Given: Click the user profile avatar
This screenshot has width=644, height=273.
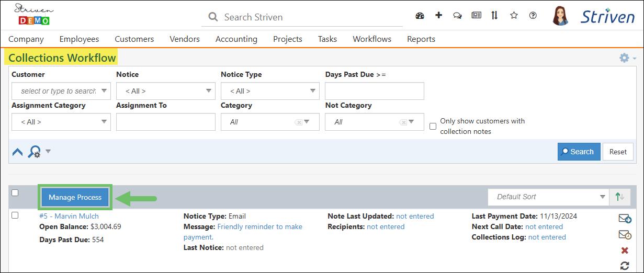Looking at the screenshot, I should point(560,16).
